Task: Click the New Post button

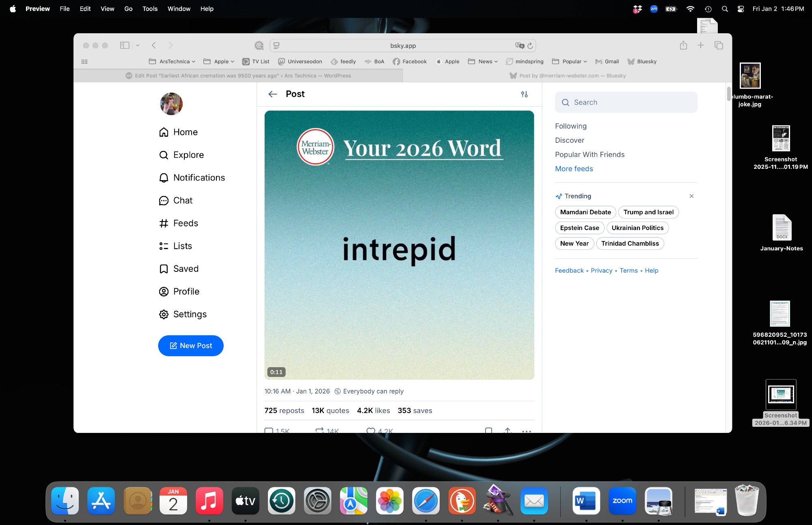Action: coord(191,346)
